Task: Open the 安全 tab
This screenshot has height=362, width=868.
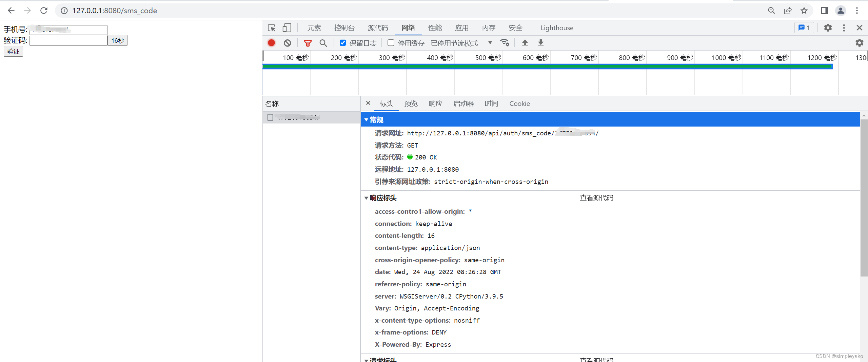Action: [515, 28]
